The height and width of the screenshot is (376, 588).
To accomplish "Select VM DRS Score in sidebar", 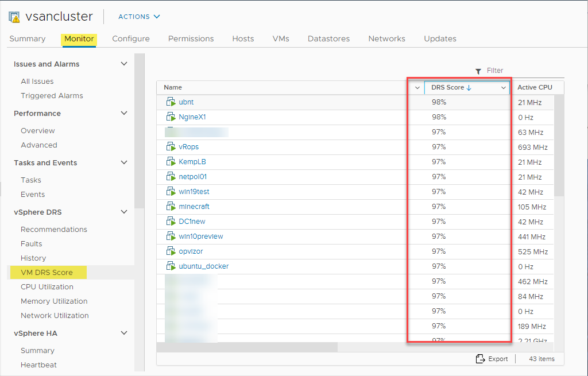I will coord(47,273).
